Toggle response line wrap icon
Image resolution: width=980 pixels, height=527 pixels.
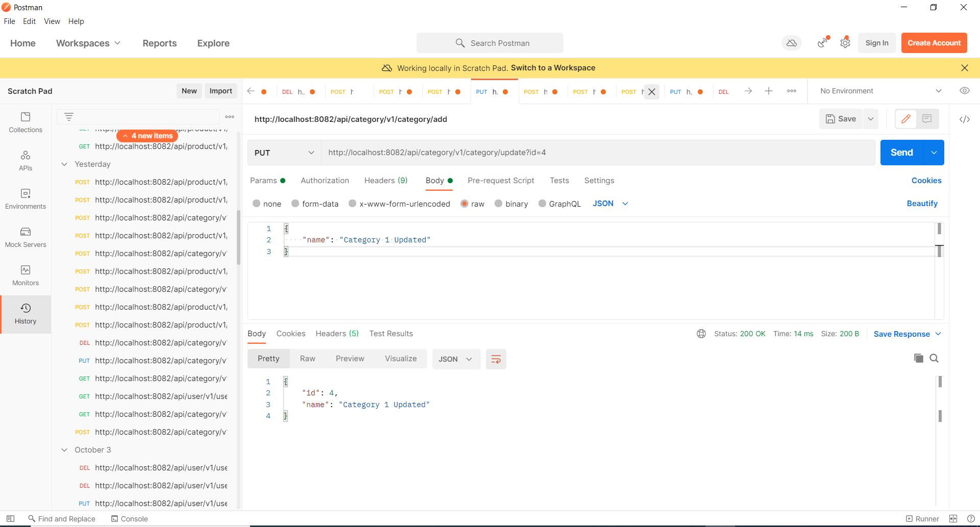[496, 359]
